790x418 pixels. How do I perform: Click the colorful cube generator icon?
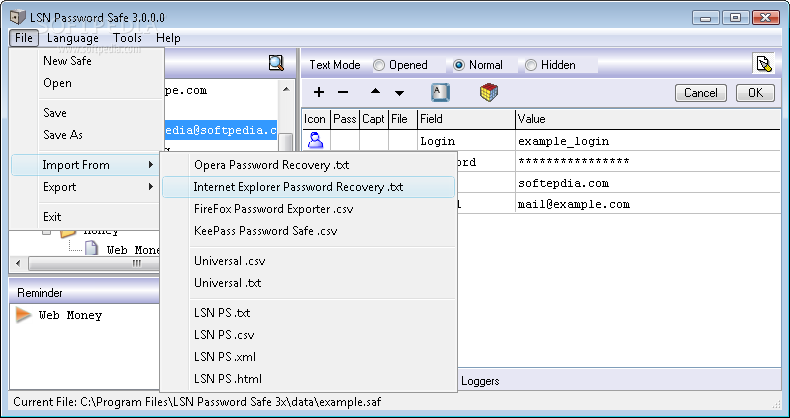coord(489,93)
